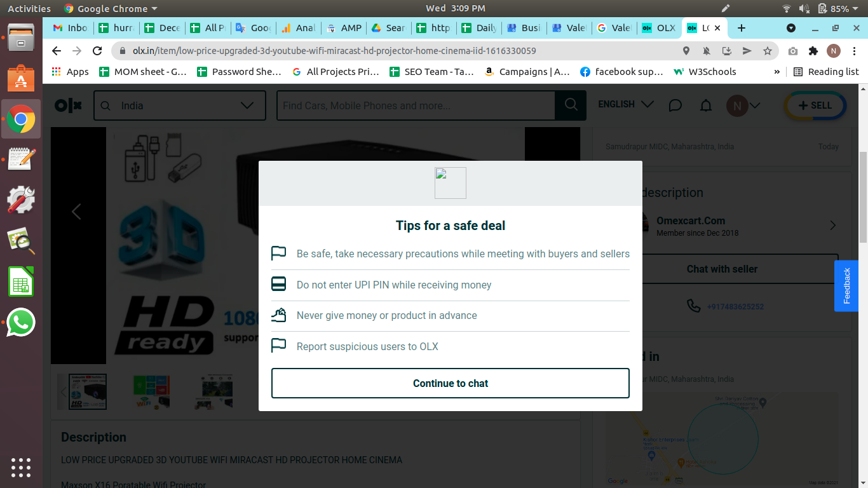
Task: Open WhatsApp from the dock
Action: (x=21, y=323)
